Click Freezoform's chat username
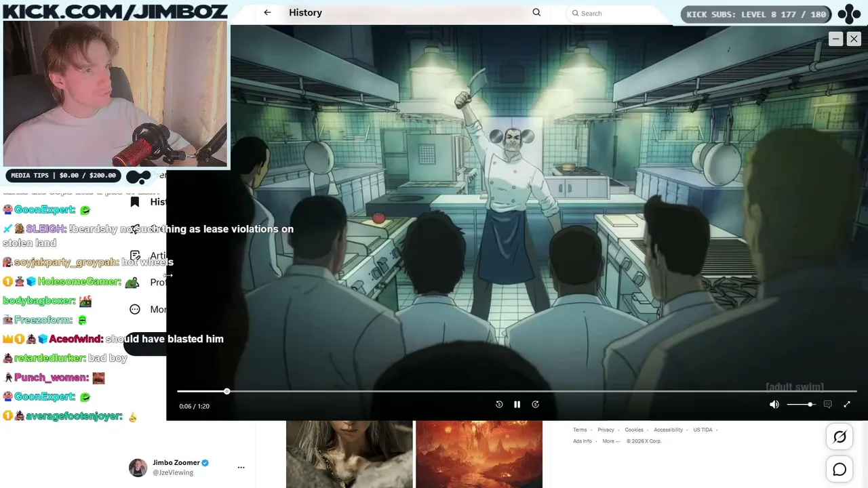The image size is (868, 488). 43,320
